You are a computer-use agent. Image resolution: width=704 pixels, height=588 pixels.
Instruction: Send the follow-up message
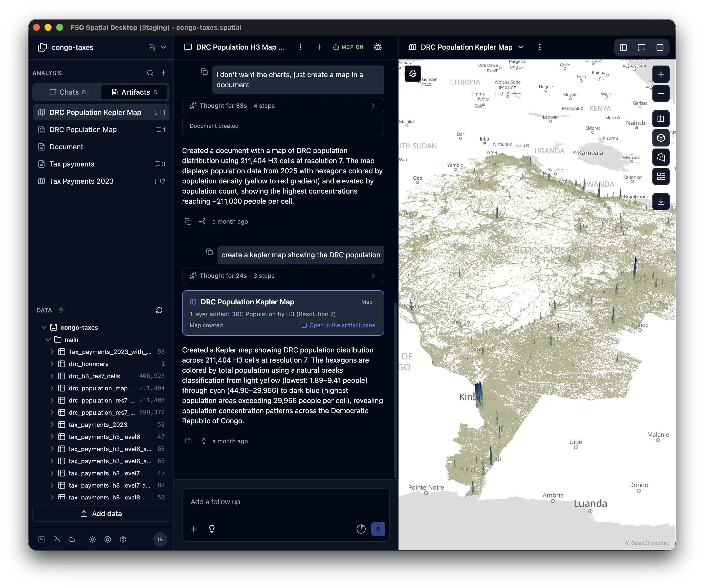[378, 529]
